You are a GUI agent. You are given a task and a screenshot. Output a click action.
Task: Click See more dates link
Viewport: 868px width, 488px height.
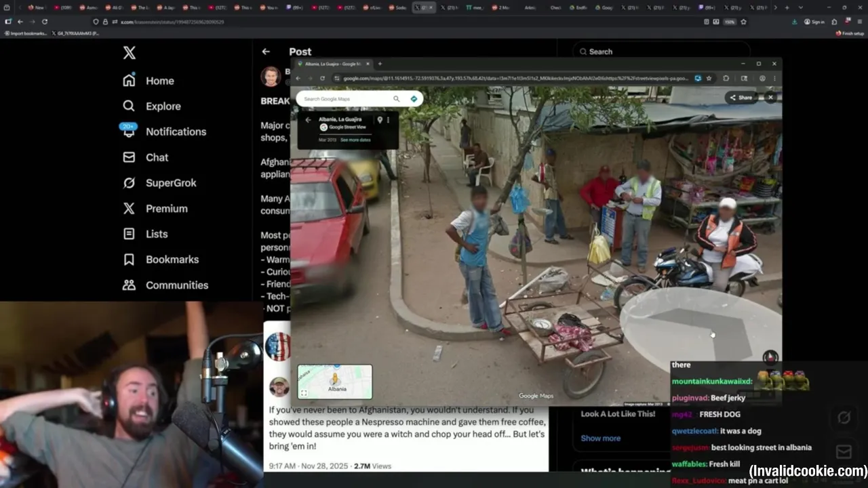click(x=355, y=140)
